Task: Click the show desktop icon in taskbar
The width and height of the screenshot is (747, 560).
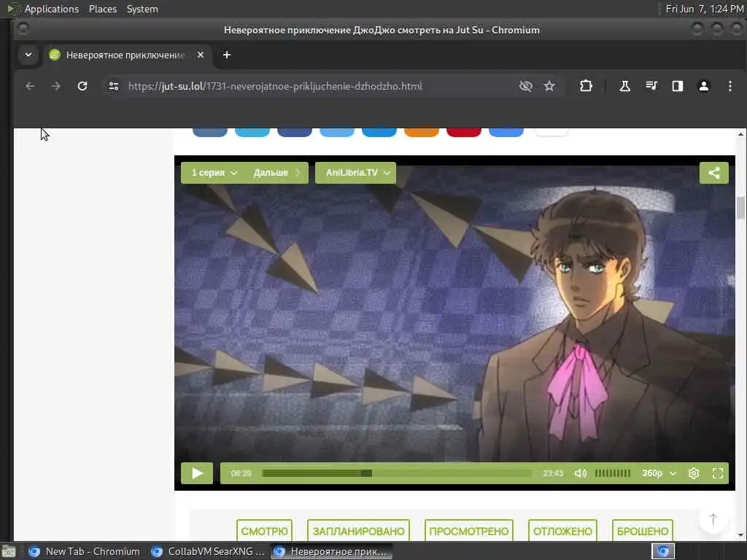Action: coord(8,551)
